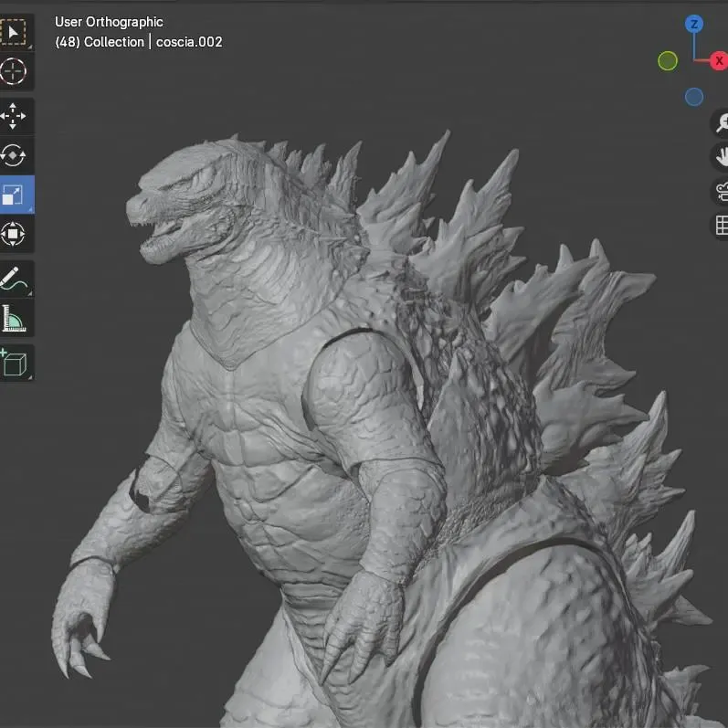Select the Select Box tool
Screen dimensions: 728x728
(14, 32)
